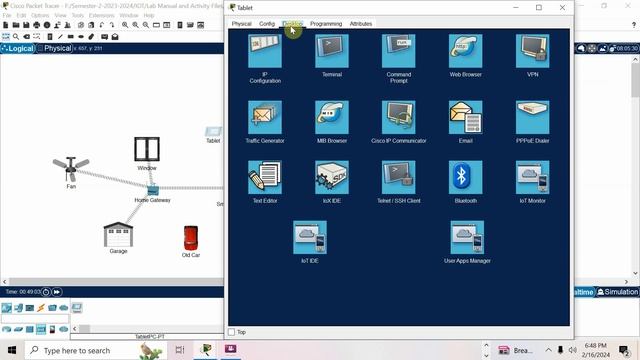640x360 pixels.
Task: Select the Fan device in workspace
Action: 71,169
